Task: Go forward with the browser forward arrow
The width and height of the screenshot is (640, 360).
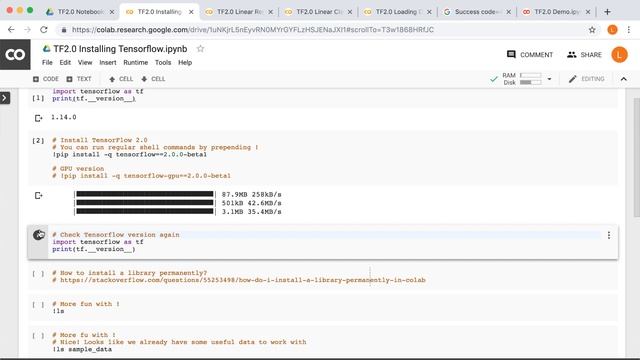Action: tap(27, 30)
